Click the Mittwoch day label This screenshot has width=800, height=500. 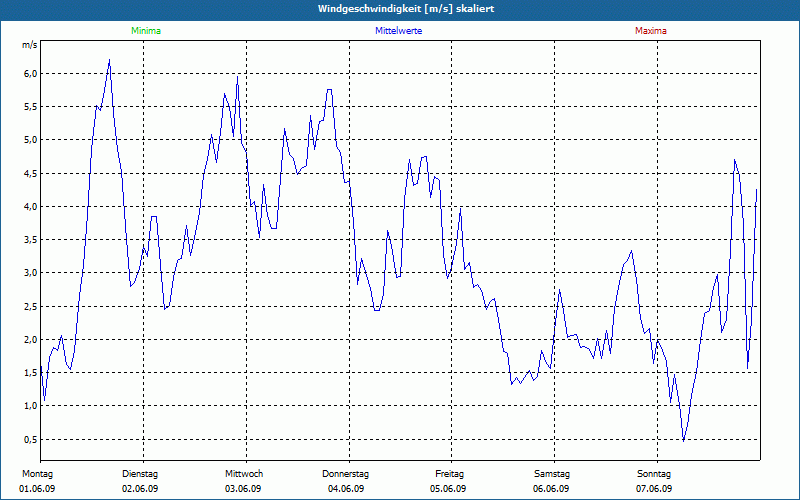point(244,474)
